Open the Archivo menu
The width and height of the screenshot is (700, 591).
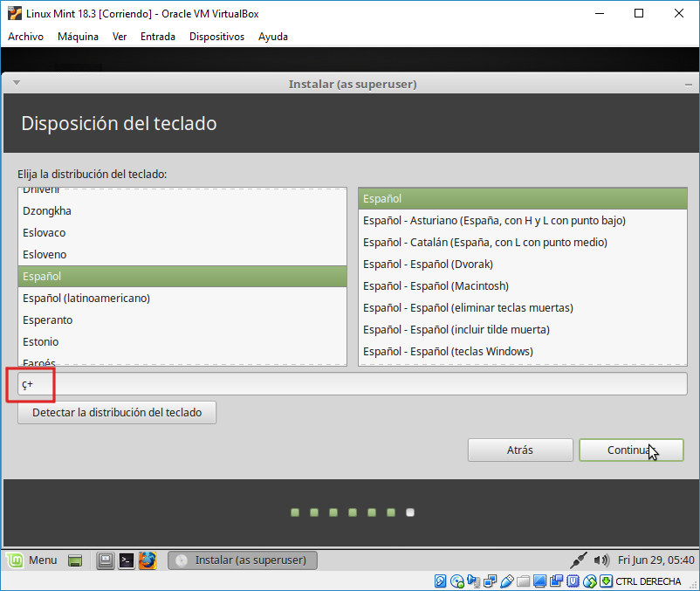pyautogui.click(x=25, y=37)
